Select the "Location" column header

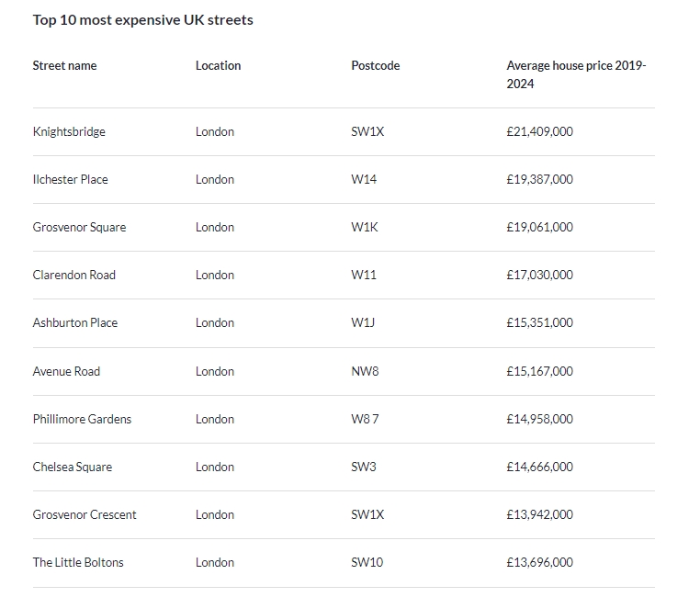tap(218, 66)
